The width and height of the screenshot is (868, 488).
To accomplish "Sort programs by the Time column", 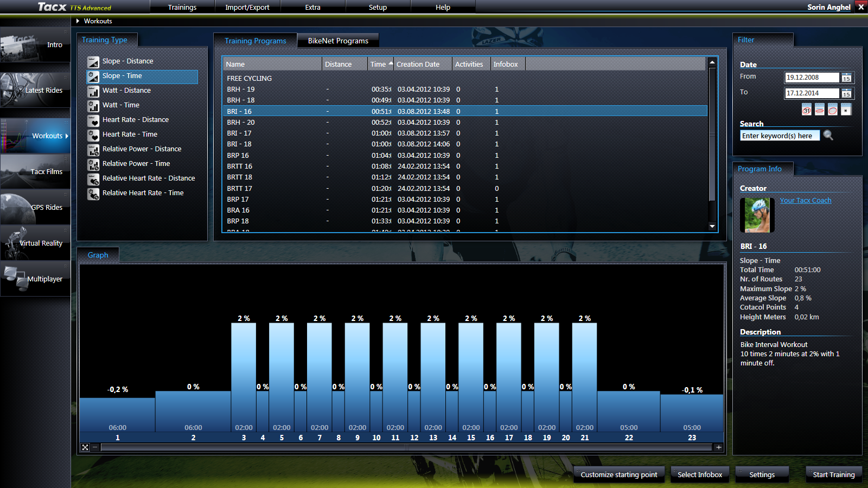I will tap(381, 64).
